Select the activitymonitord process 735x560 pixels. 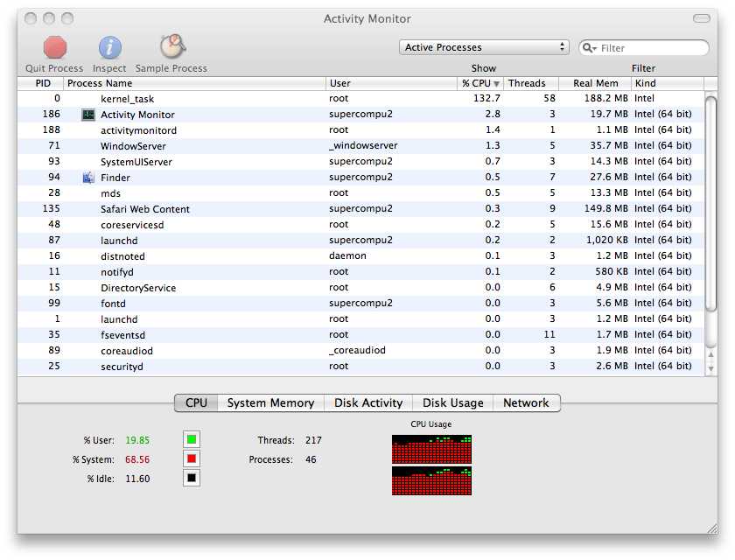[x=360, y=129]
